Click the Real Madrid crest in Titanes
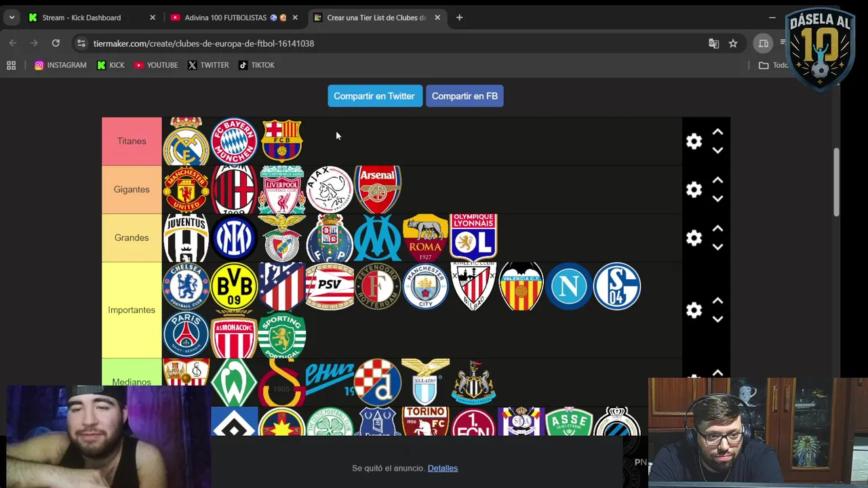Image resolution: width=868 pixels, height=488 pixels. pyautogui.click(x=186, y=141)
